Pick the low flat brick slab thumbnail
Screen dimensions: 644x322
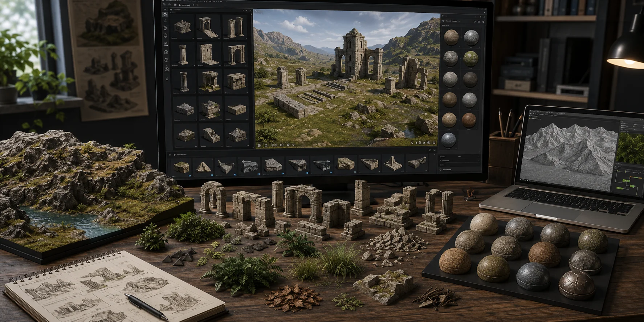pos(237,109)
